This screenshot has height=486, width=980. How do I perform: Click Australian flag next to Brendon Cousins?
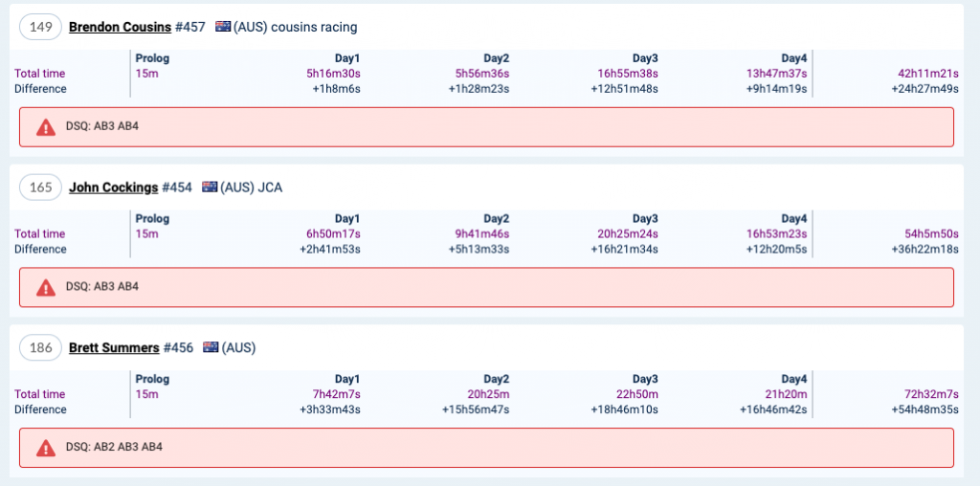[x=224, y=27]
